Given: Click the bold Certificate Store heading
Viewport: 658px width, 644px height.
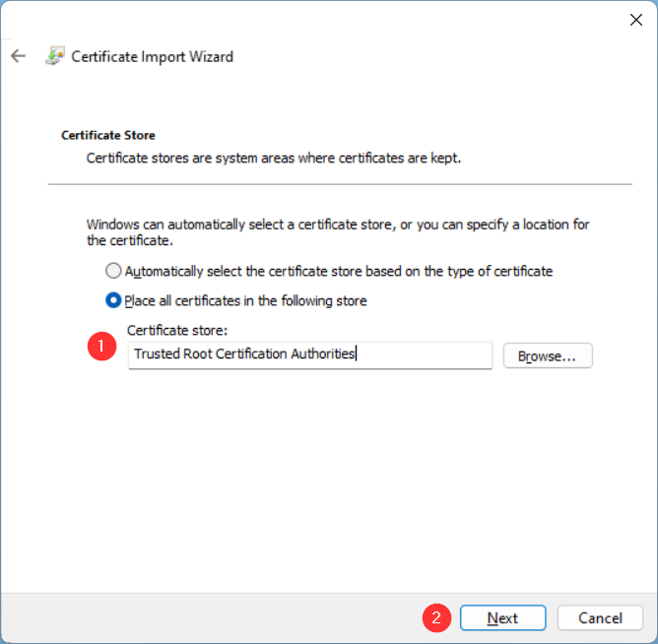Looking at the screenshot, I should [107, 135].
